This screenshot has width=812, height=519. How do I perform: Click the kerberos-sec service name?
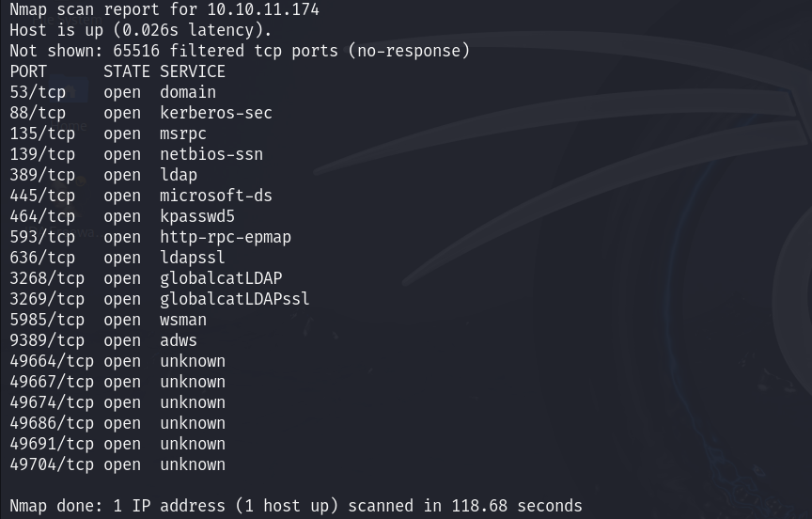point(216,113)
